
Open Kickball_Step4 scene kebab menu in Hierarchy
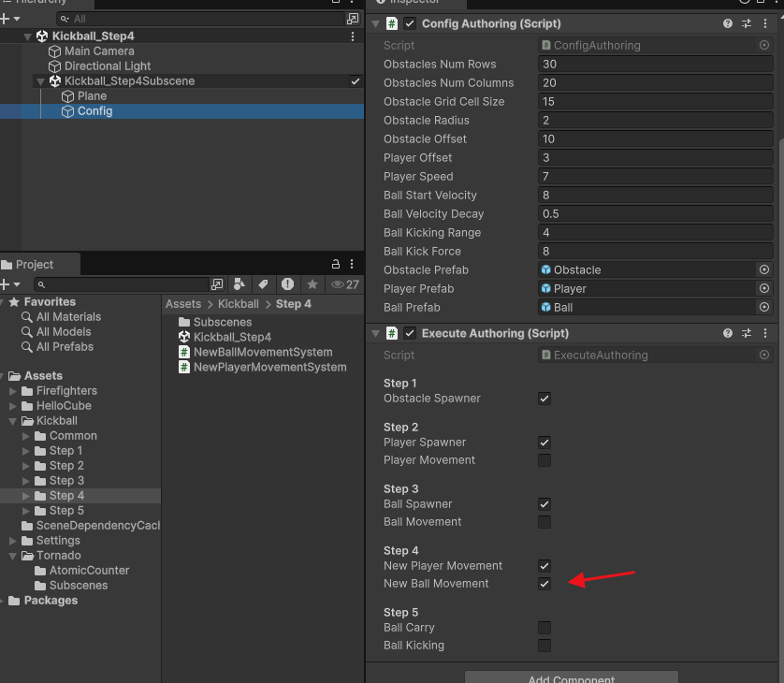point(353,36)
